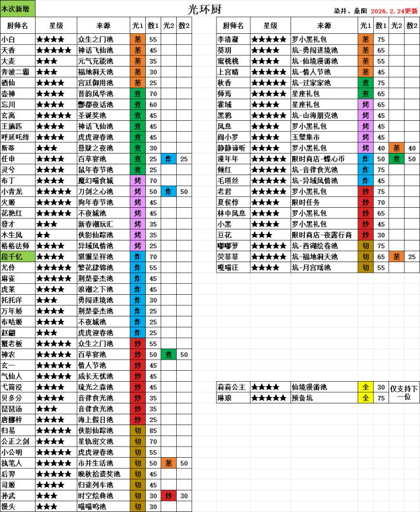The height and width of the screenshot is (512, 420).
Task: Click the blue '炸' cell in the 小青龙 row
Action: (x=169, y=191)
